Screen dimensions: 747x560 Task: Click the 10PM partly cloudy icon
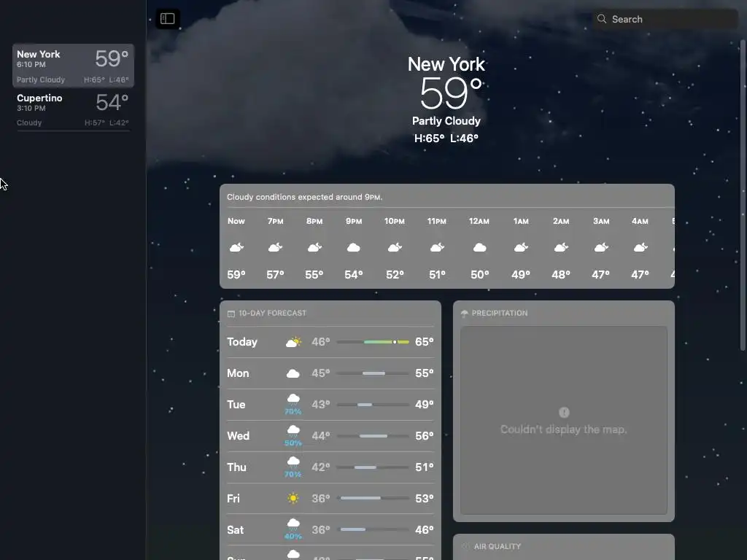tap(395, 247)
